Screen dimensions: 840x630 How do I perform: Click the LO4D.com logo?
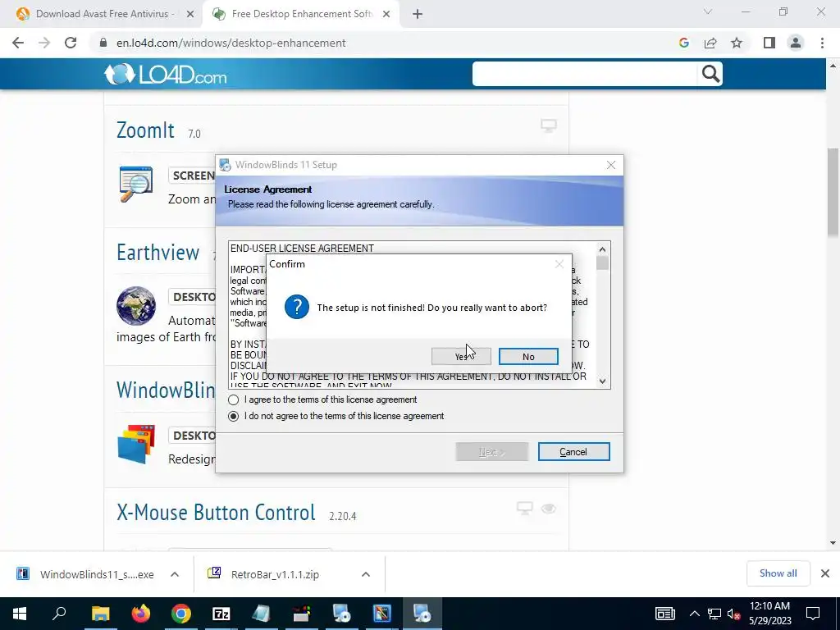point(166,75)
